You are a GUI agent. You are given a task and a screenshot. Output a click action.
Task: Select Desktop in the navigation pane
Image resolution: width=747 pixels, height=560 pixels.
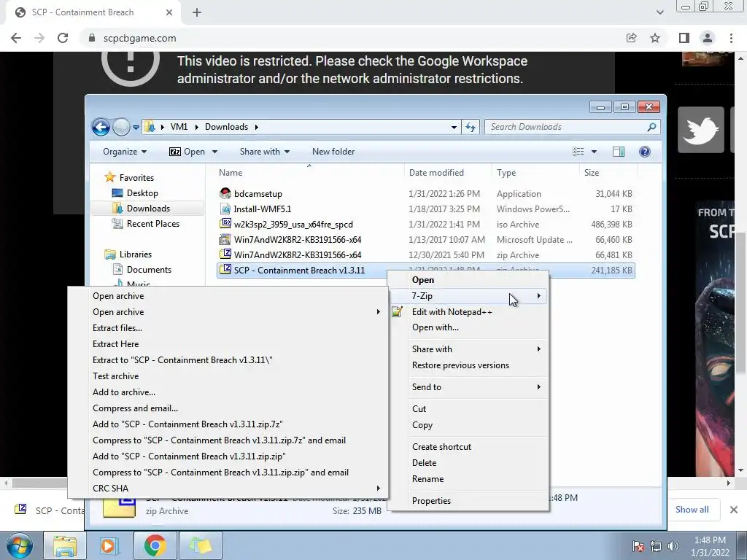click(x=135, y=192)
